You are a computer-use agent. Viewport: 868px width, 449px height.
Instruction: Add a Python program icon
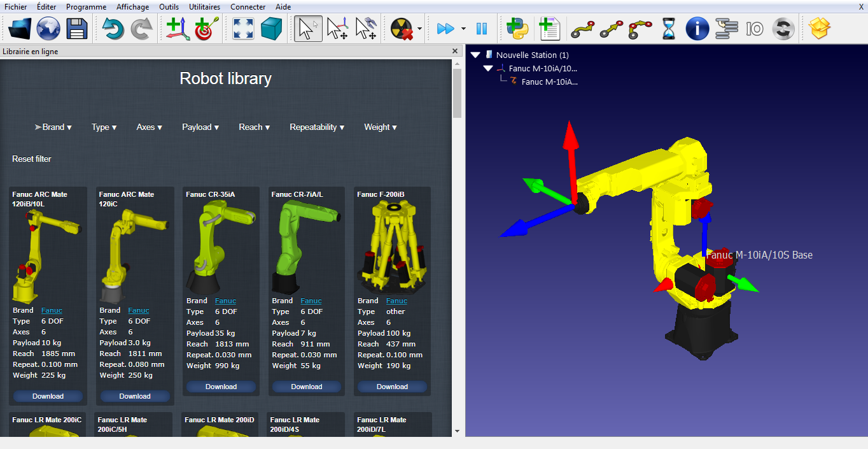[x=517, y=29]
